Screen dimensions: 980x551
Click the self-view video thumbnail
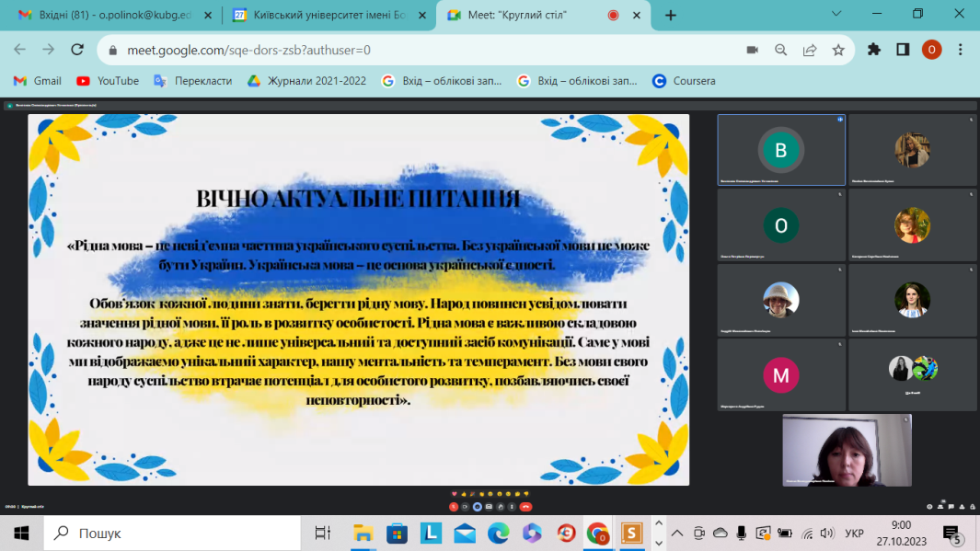[x=847, y=450]
